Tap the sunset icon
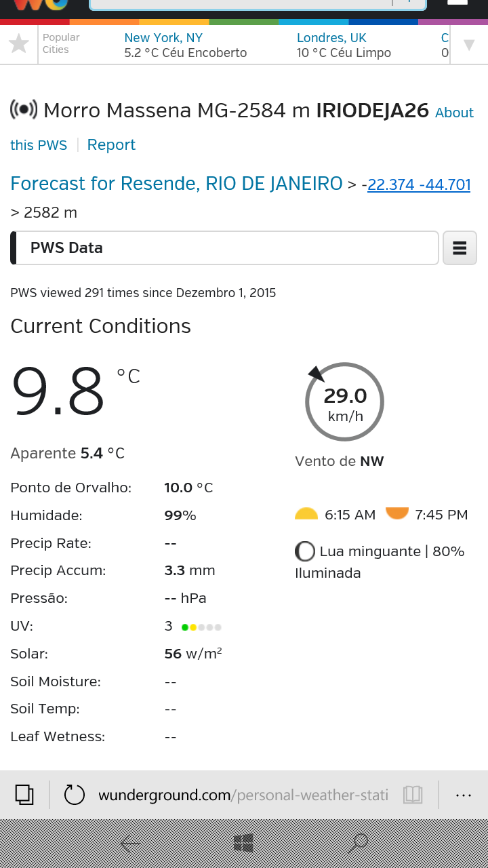The height and width of the screenshot is (868, 488). pos(397,513)
